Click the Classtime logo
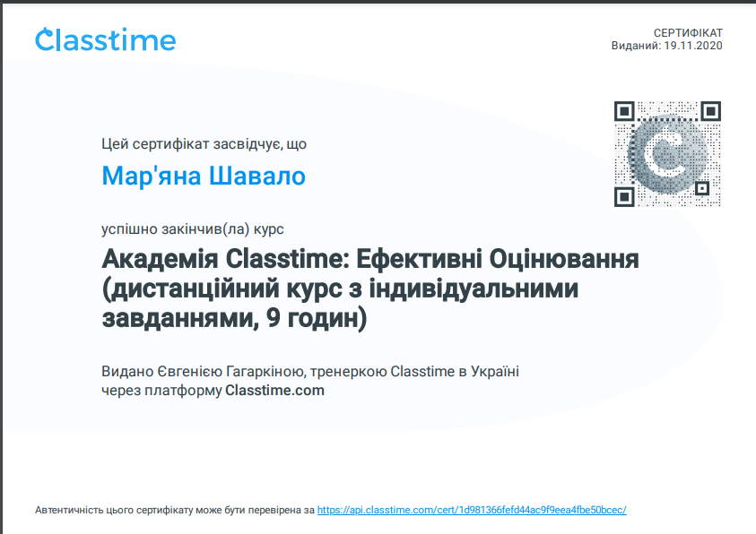 pyautogui.click(x=106, y=39)
